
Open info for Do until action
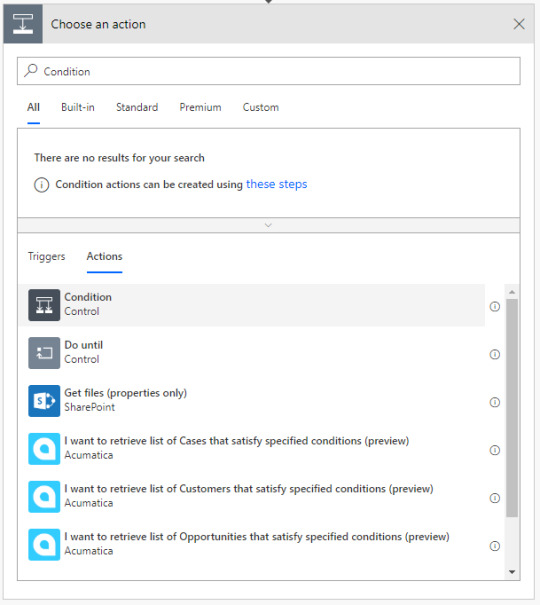[494, 354]
